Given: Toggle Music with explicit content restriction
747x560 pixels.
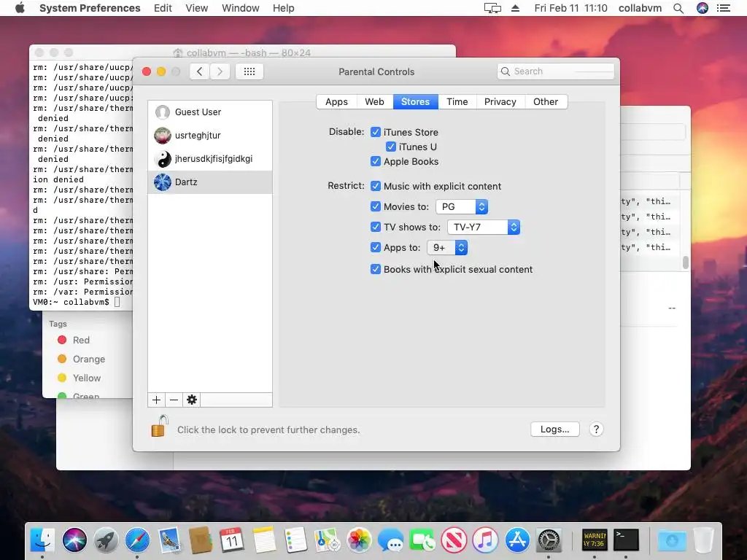Looking at the screenshot, I should [376, 186].
